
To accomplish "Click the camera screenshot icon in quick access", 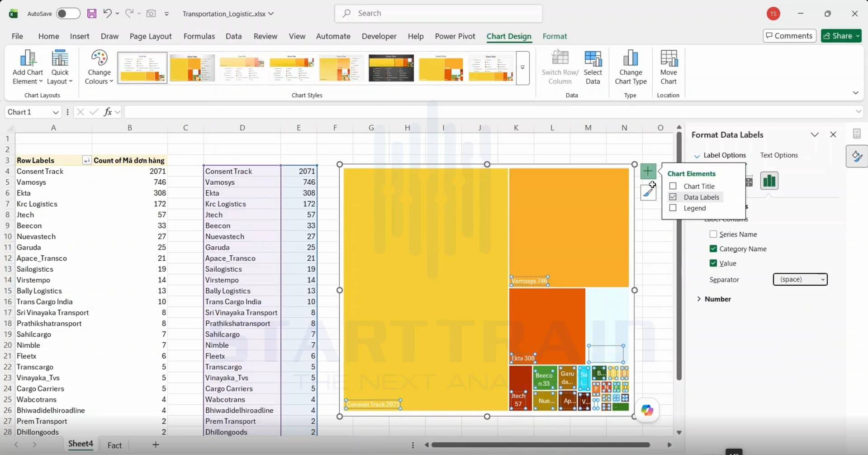I will point(151,14).
